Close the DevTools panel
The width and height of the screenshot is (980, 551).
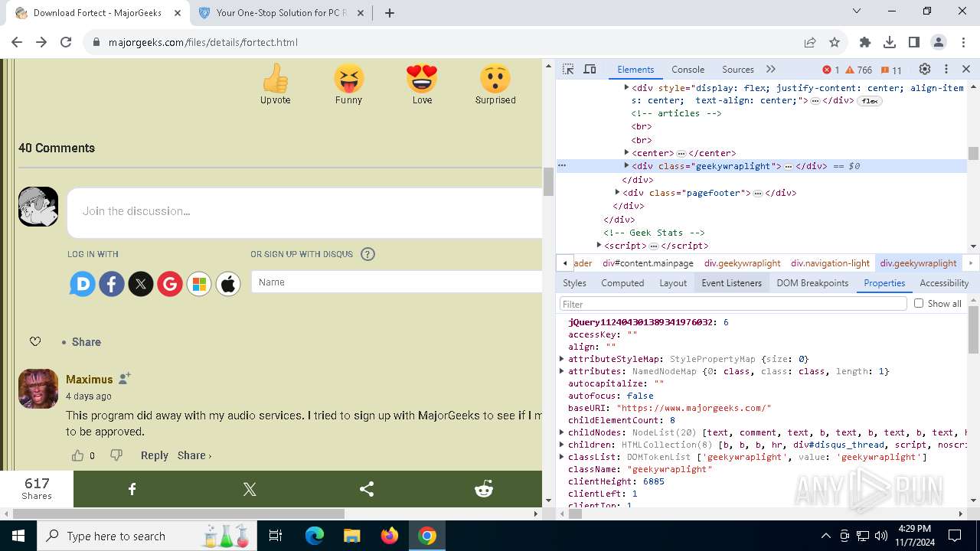[x=966, y=69]
